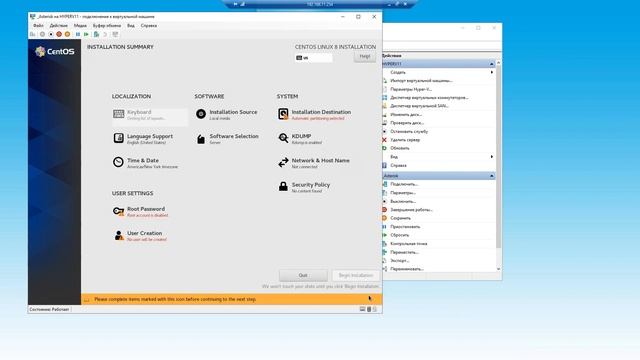Click Переместить under Asterisk actions
Image resolution: width=640 pixels, height=360 pixels.
[404, 252]
